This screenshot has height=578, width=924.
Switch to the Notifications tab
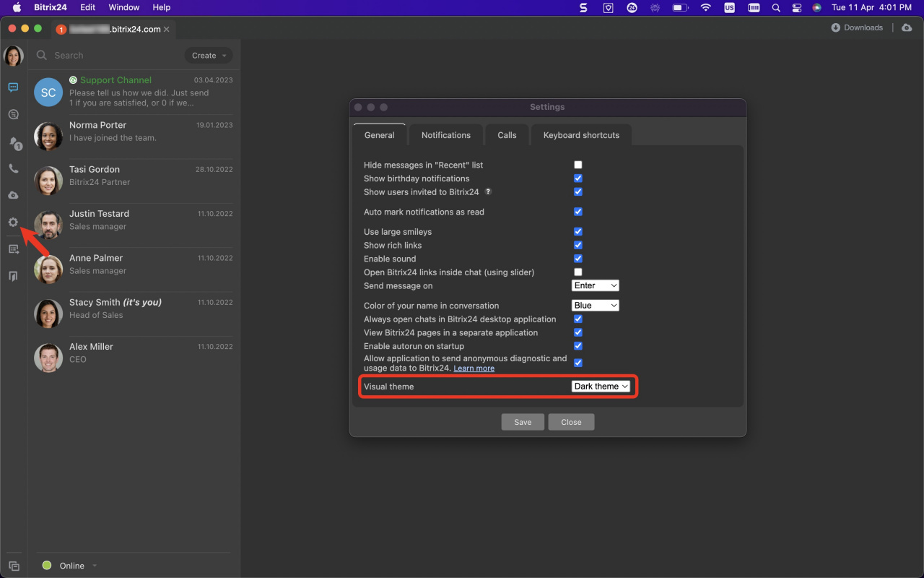(x=446, y=135)
